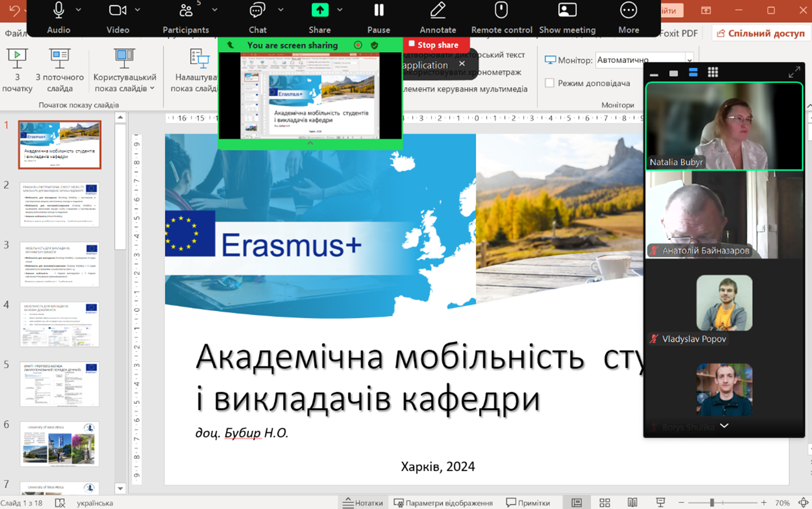Expand the Audio options arrow
This screenshot has height=509, width=812.
tap(78, 9)
